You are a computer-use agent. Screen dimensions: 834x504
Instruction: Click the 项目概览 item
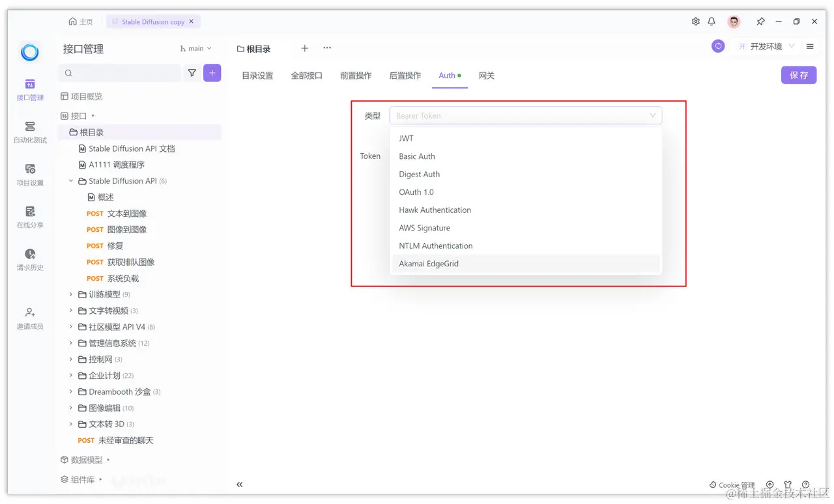[x=82, y=96]
